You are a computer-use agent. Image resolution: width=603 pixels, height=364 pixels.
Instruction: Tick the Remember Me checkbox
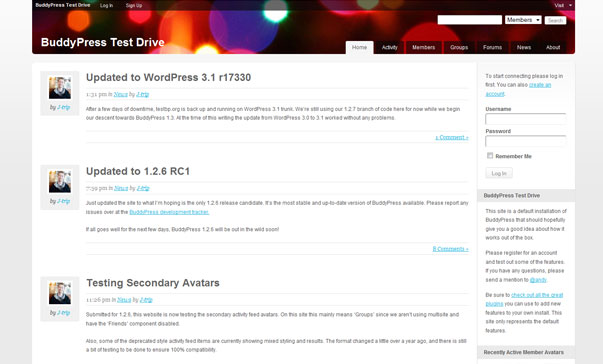pos(490,156)
